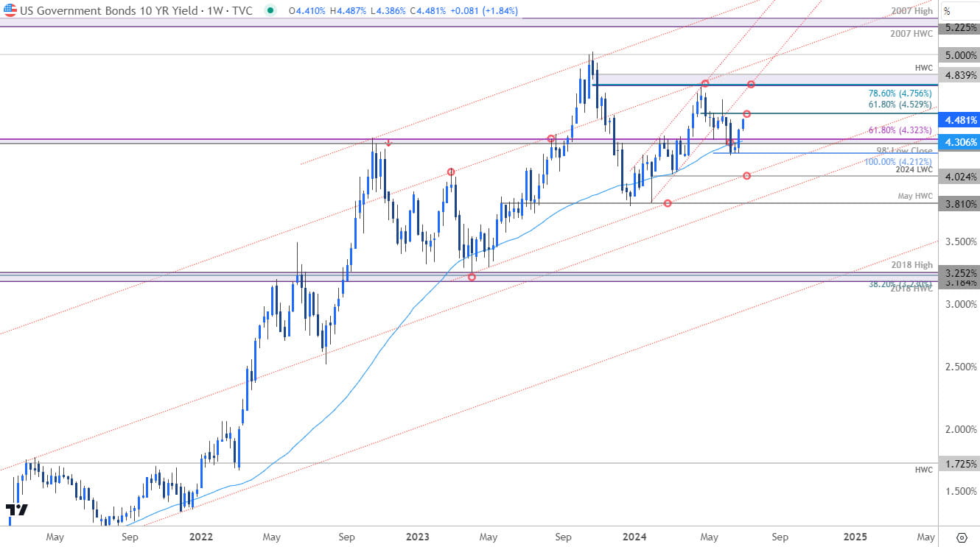
Task: Click the US flag symbol icon
Action: pos(11,11)
